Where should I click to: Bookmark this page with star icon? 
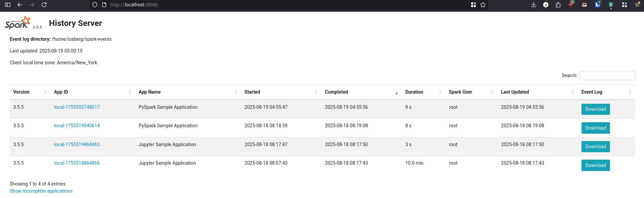(483, 5)
